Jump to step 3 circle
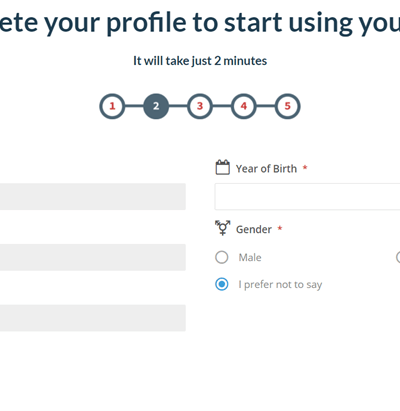The height and width of the screenshot is (411, 400). (x=200, y=106)
